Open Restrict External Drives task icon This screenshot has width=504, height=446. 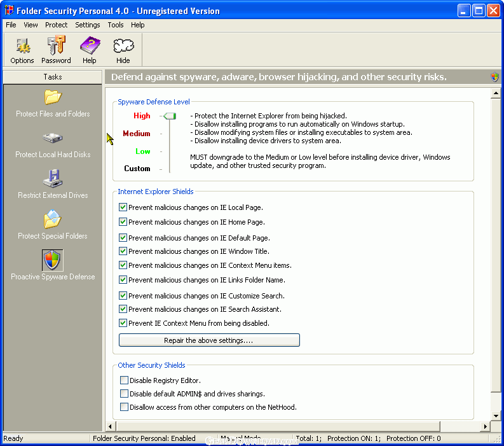[53, 178]
